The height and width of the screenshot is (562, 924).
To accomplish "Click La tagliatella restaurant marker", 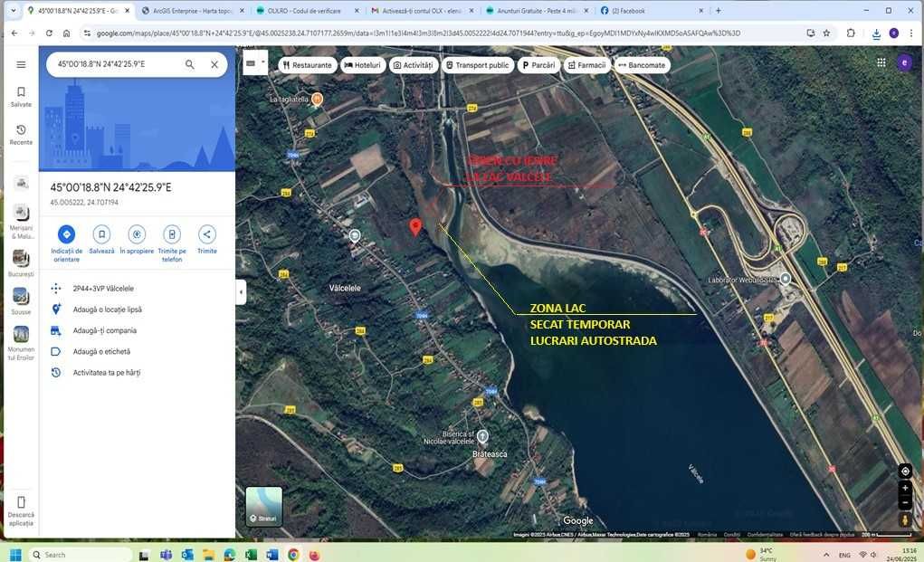I will click(x=317, y=99).
